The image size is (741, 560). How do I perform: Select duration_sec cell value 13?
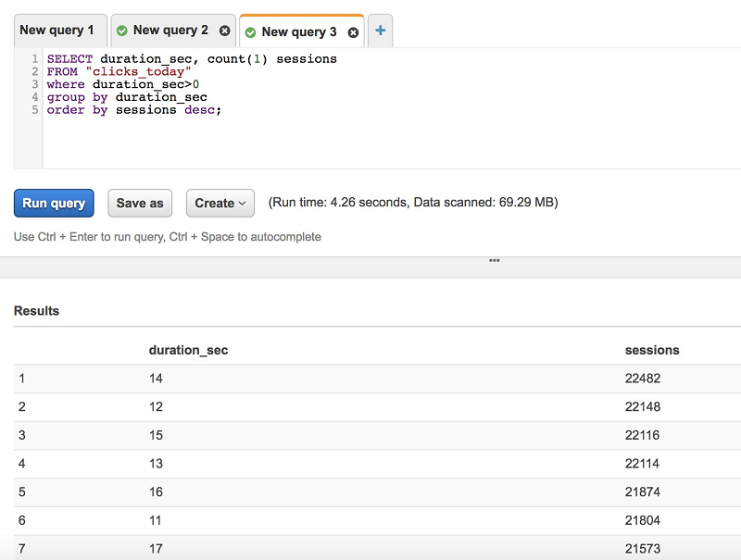(156, 464)
